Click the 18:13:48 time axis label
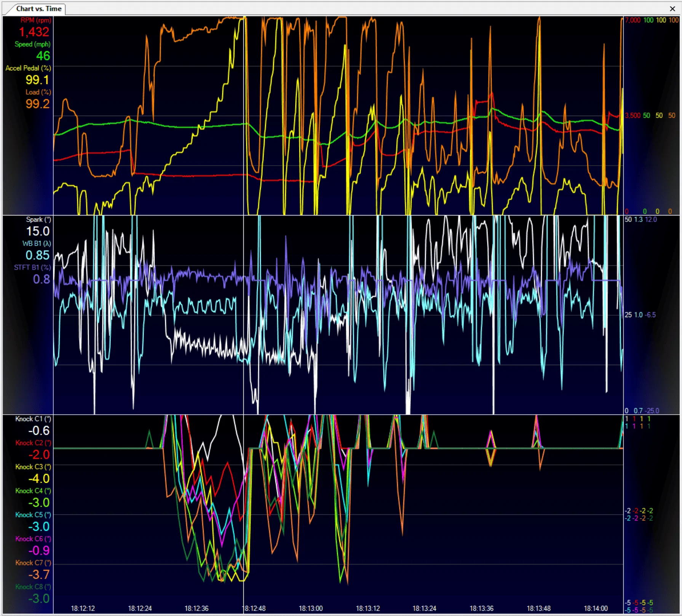Image resolution: width=682 pixels, height=616 pixels. coord(539,608)
